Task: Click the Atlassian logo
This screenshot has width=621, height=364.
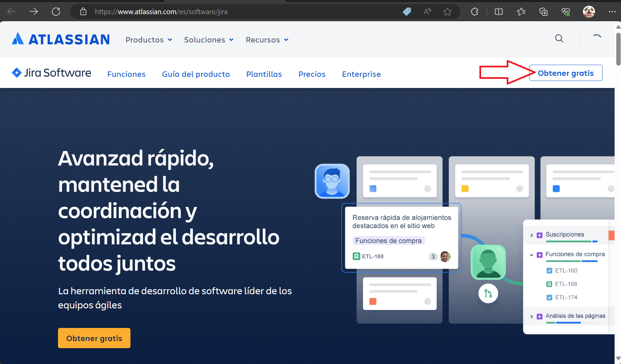Action: (61, 39)
